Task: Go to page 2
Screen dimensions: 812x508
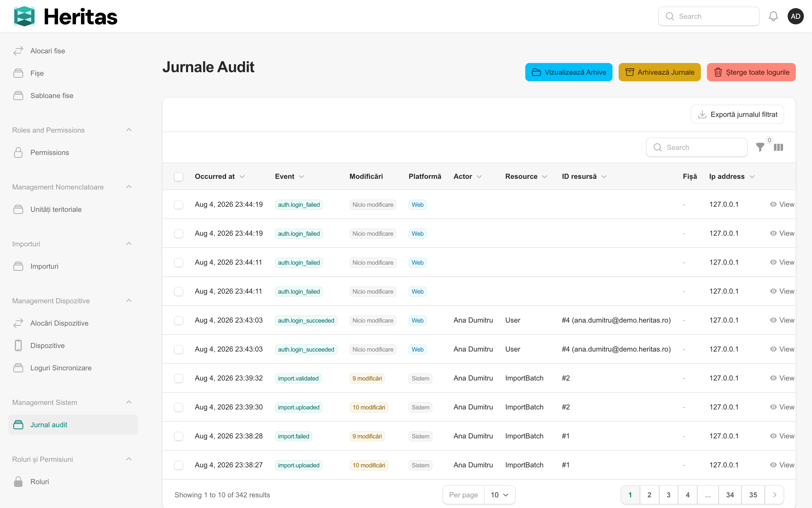Action: point(649,495)
